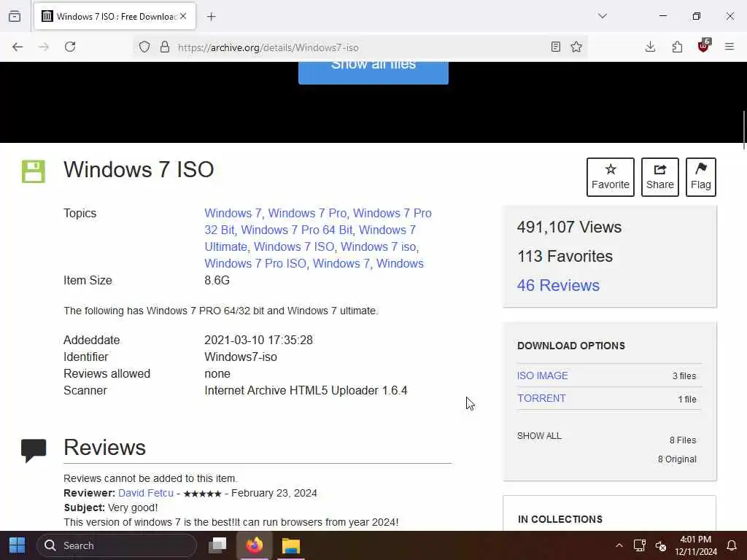Click the Reviews speech bubble icon
Screen dimensions: 747x560
pos(34,450)
